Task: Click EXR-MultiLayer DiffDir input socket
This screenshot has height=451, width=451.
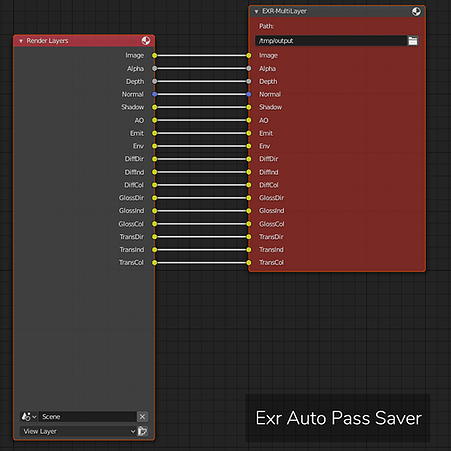Action: (x=249, y=159)
